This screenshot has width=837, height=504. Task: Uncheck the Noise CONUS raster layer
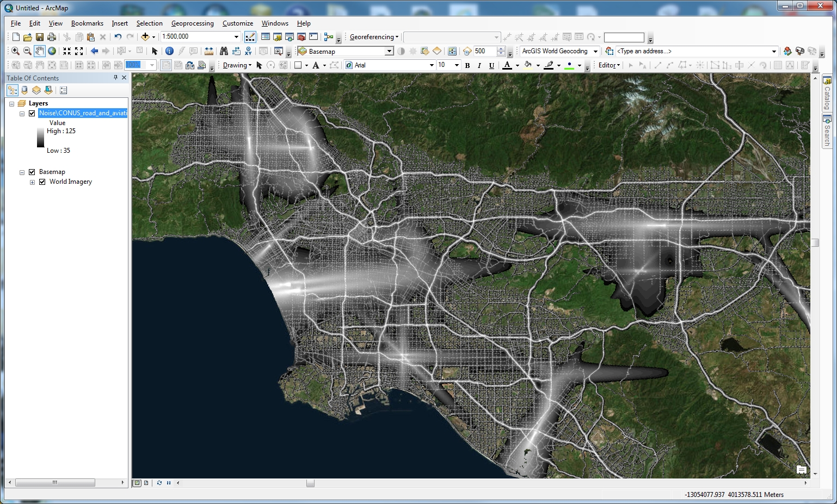click(32, 113)
